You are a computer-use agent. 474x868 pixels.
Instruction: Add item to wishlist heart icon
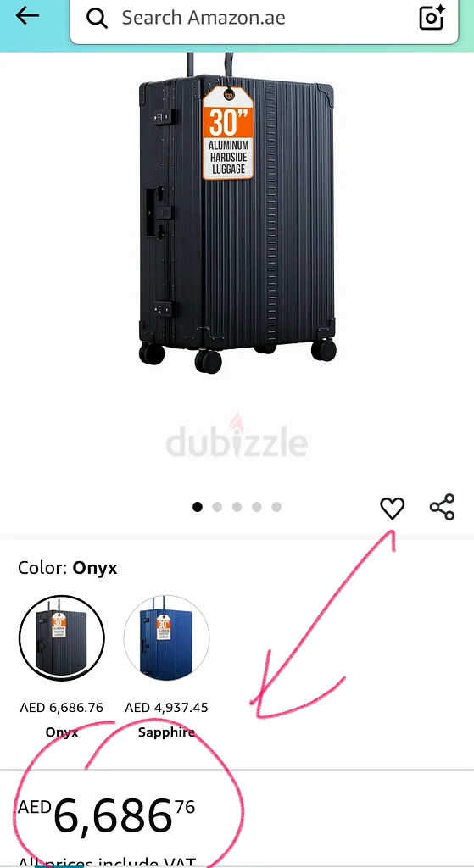[392, 509]
